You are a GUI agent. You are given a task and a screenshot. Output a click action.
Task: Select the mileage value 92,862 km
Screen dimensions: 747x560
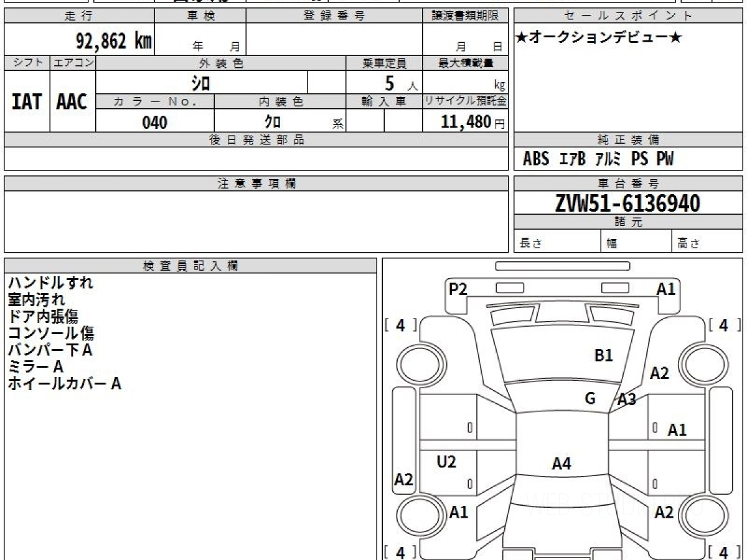[114, 41]
